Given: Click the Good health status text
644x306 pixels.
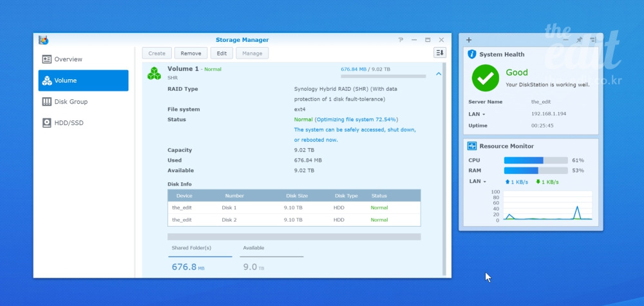Looking at the screenshot, I should 516,72.
